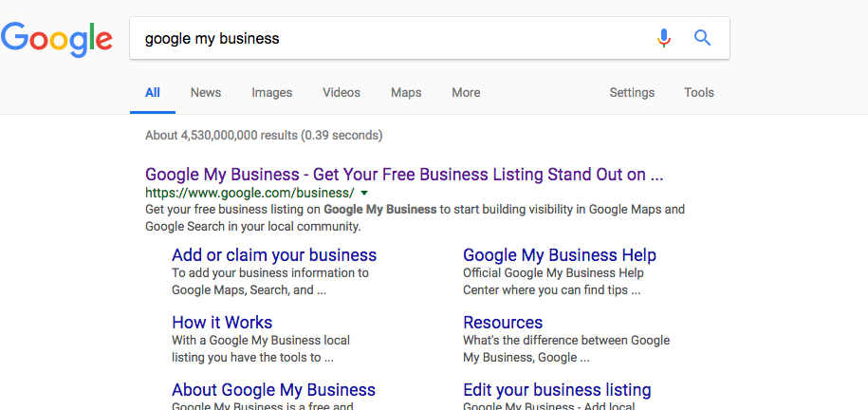868x410 pixels.
Task: Open 'About Google My Business' link
Action: coord(273,390)
